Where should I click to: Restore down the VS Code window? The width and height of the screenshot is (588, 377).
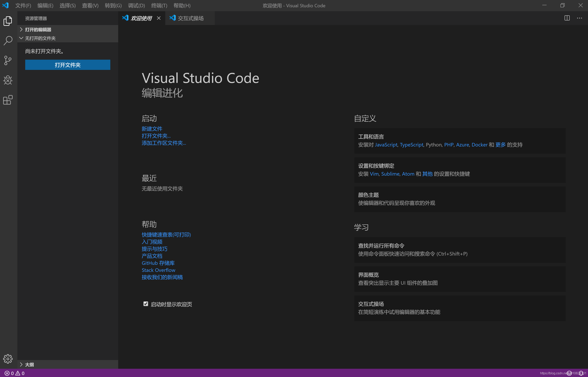(x=562, y=5)
